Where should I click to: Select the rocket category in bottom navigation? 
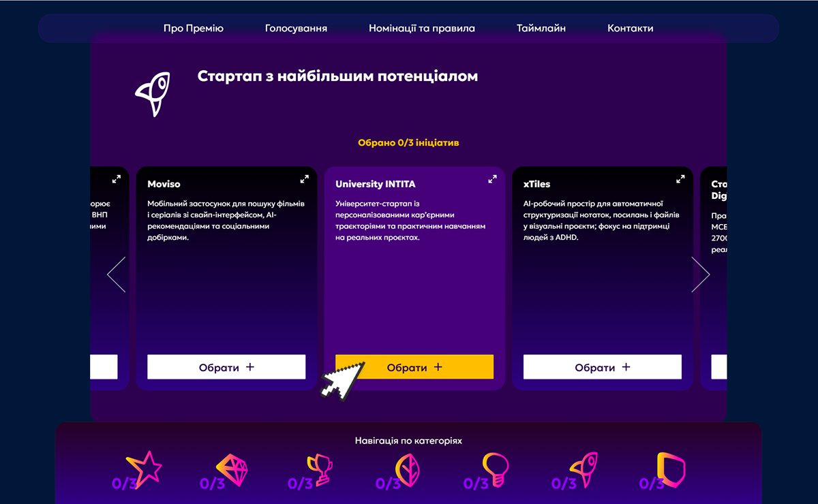(x=584, y=470)
